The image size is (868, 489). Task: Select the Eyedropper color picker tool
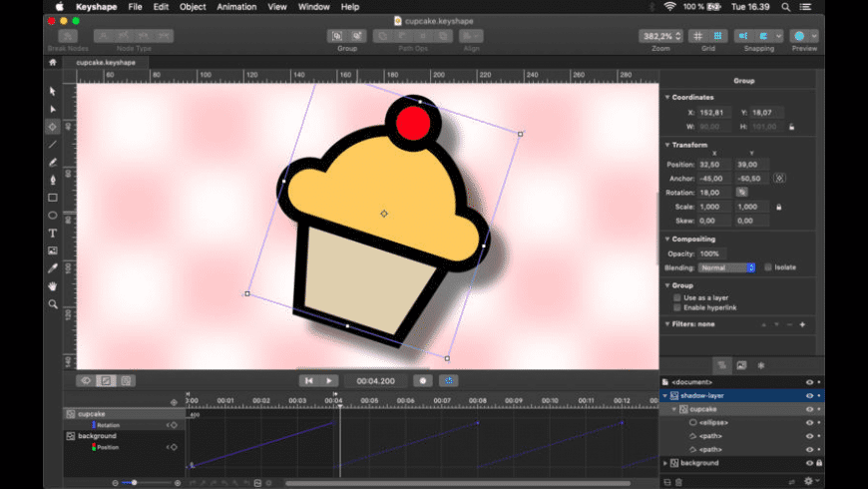[53, 268]
